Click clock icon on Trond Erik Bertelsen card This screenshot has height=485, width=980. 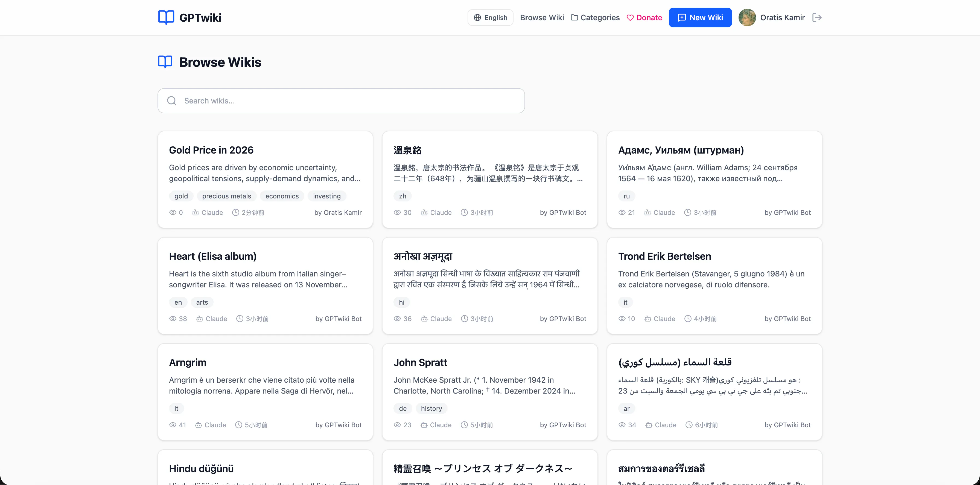point(688,319)
